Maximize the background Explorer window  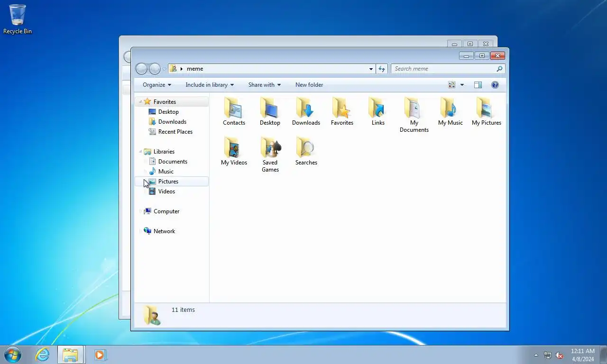click(x=470, y=44)
